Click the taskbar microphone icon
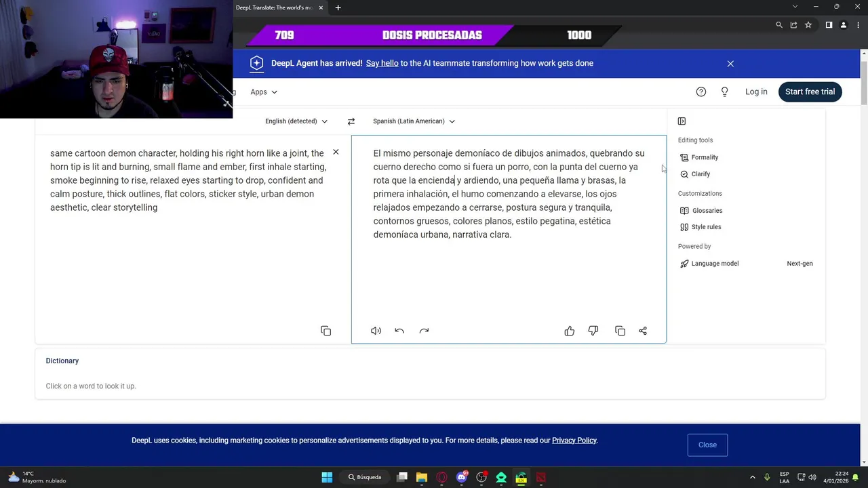The height and width of the screenshot is (488, 868). click(767, 477)
